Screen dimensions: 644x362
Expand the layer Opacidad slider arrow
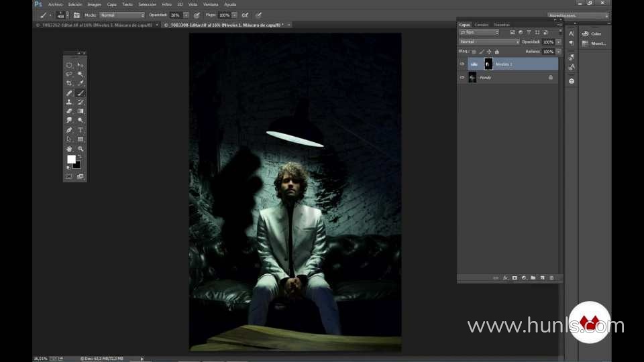coord(558,42)
